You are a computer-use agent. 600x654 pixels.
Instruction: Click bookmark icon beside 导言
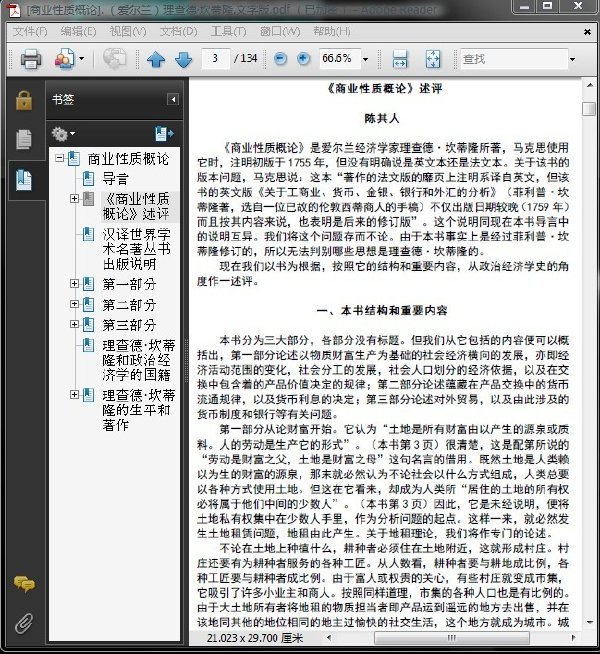(88, 179)
